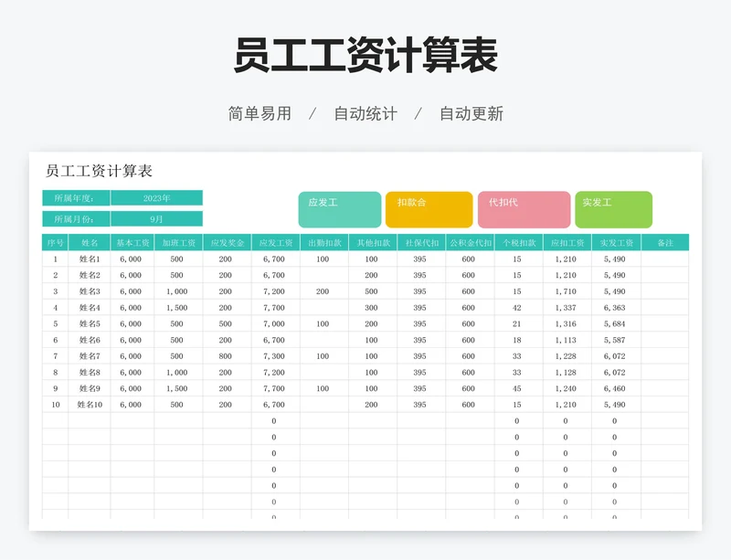Select the 7,000 应发工资 cell
The height and width of the screenshot is (560, 731).
pyautogui.click(x=276, y=323)
